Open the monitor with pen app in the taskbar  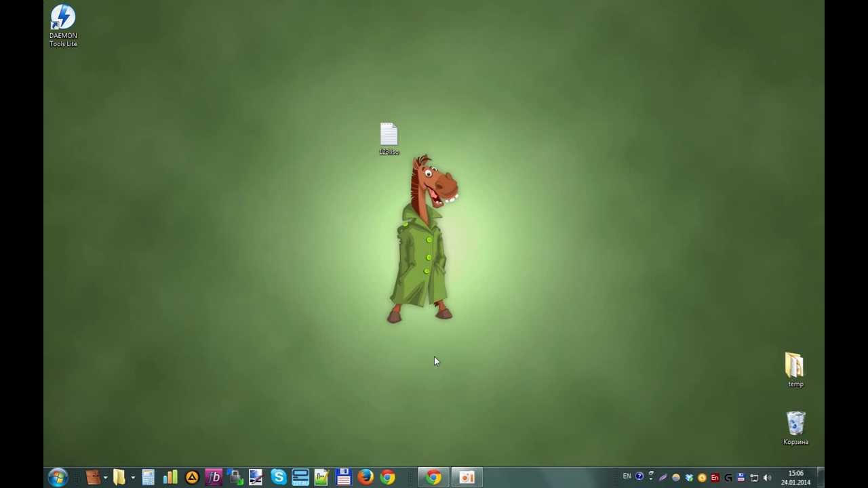click(x=256, y=478)
